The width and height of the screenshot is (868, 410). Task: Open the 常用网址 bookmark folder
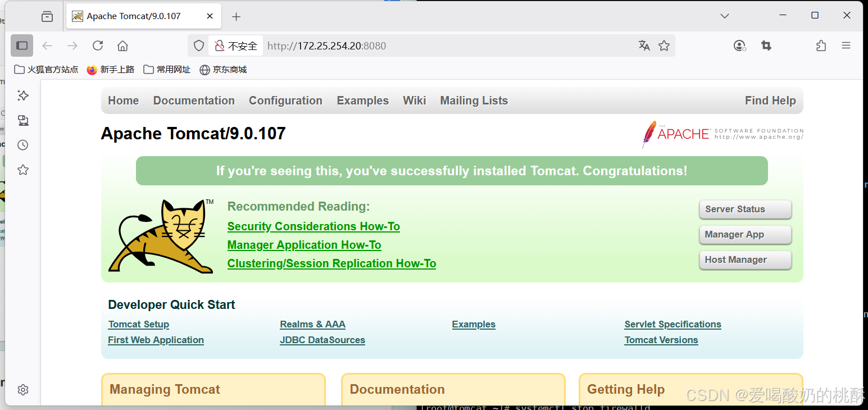point(167,70)
